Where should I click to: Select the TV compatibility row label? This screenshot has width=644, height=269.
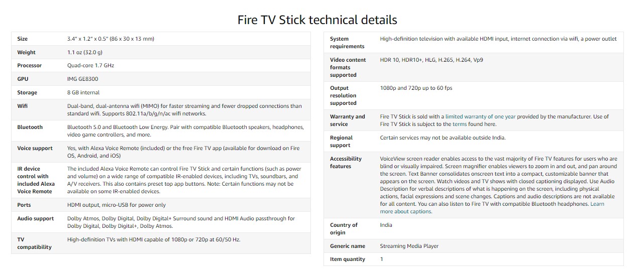point(34,243)
